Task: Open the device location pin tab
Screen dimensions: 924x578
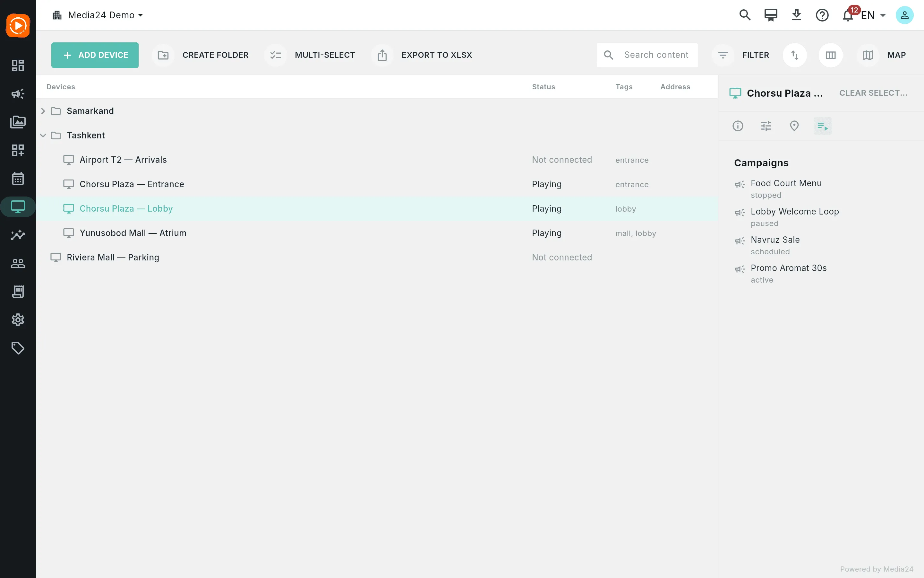Action: coord(794,126)
